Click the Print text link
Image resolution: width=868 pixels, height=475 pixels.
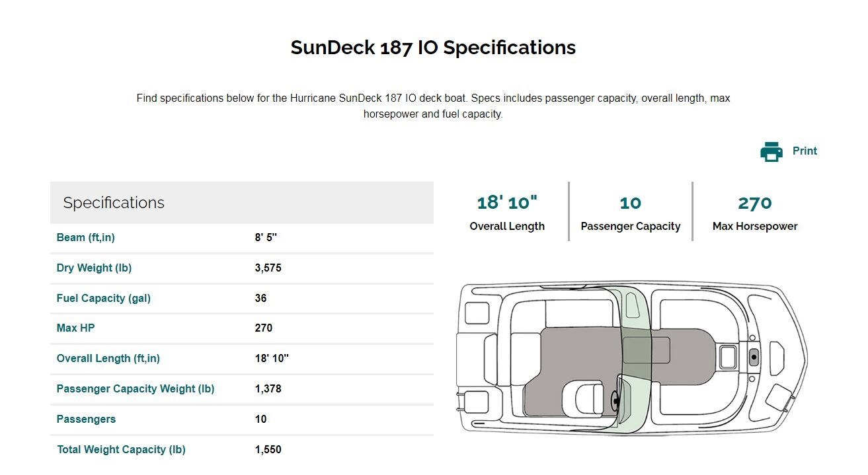click(x=805, y=151)
